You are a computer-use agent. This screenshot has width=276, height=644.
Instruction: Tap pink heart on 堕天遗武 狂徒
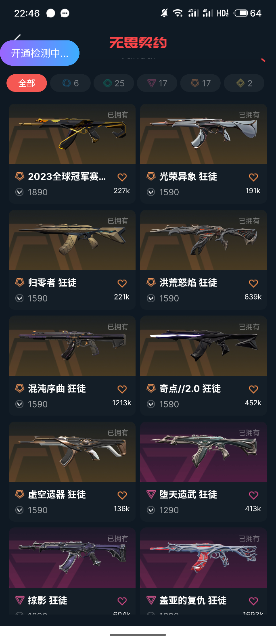coord(253,495)
